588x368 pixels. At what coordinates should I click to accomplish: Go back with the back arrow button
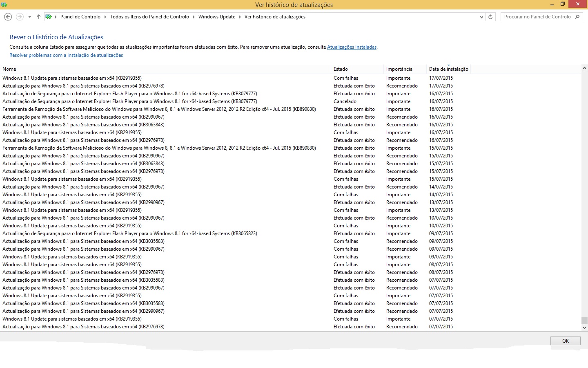coord(8,17)
